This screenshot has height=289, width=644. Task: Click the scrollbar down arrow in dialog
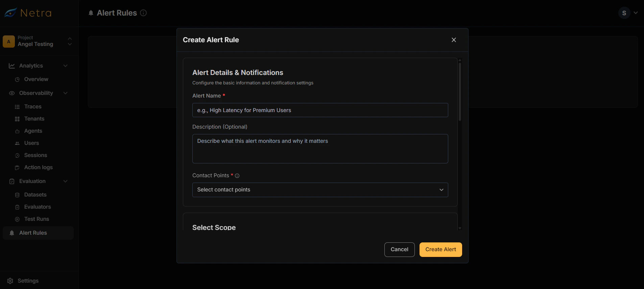pyautogui.click(x=460, y=228)
